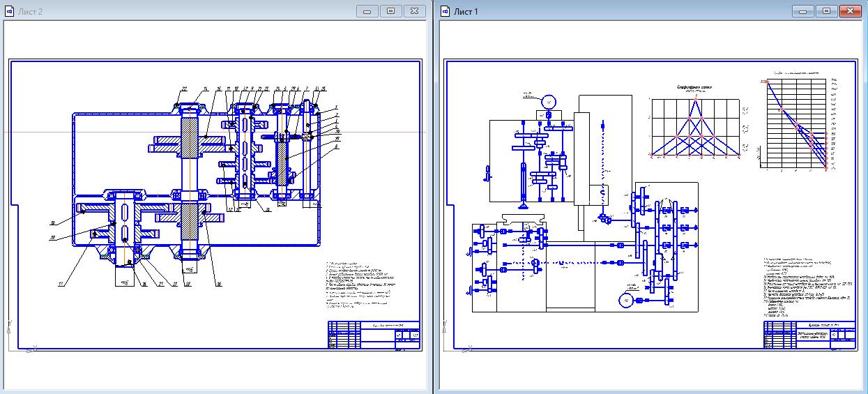The image size is (868, 394).
Task: Click the title block stamp in Лист 2
Action: 374,335
